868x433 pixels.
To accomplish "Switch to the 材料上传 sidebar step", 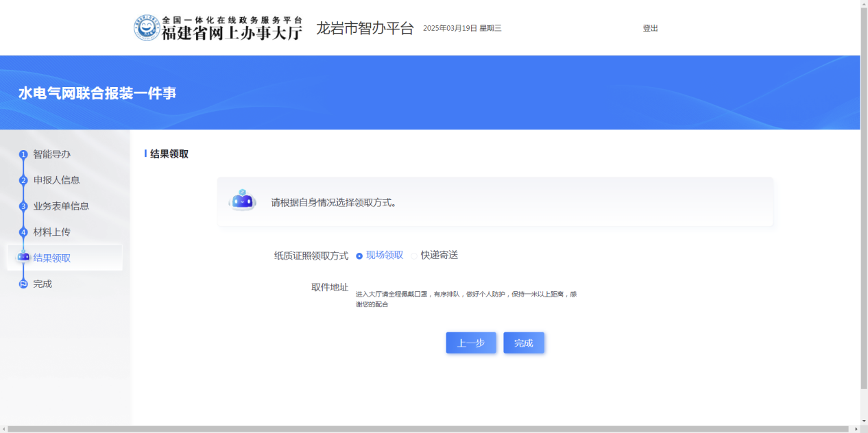I will (52, 232).
